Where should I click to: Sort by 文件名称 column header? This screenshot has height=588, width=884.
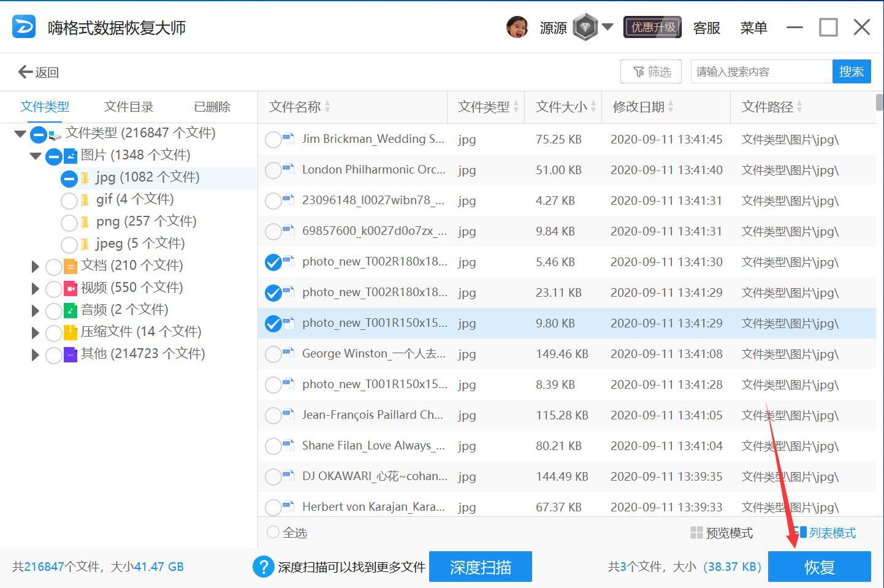point(353,107)
